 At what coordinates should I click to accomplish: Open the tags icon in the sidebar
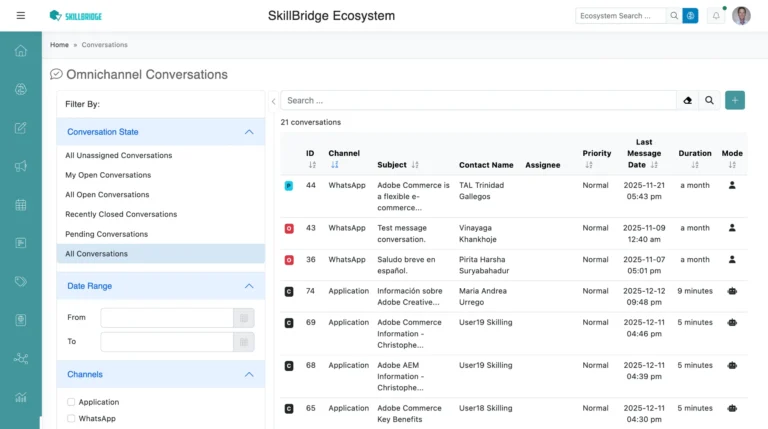click(20, 282)
